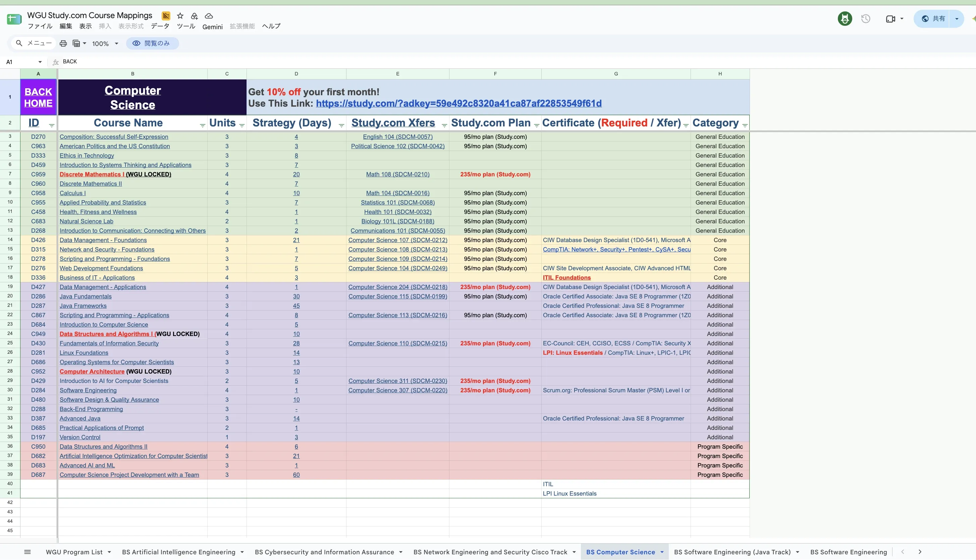The height and width of the screenshot is (560, 976).
Task: Open the Google Sheets home icon
Action: 14,19
